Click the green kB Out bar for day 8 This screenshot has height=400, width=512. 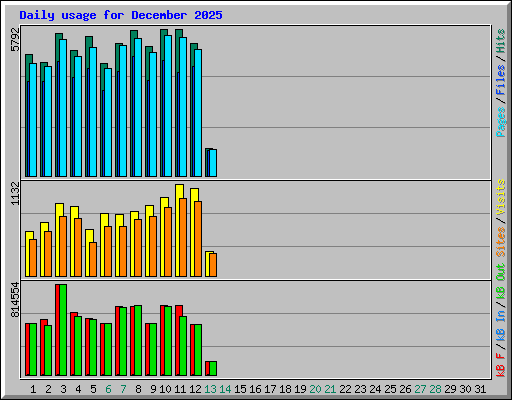click(138, 340)
